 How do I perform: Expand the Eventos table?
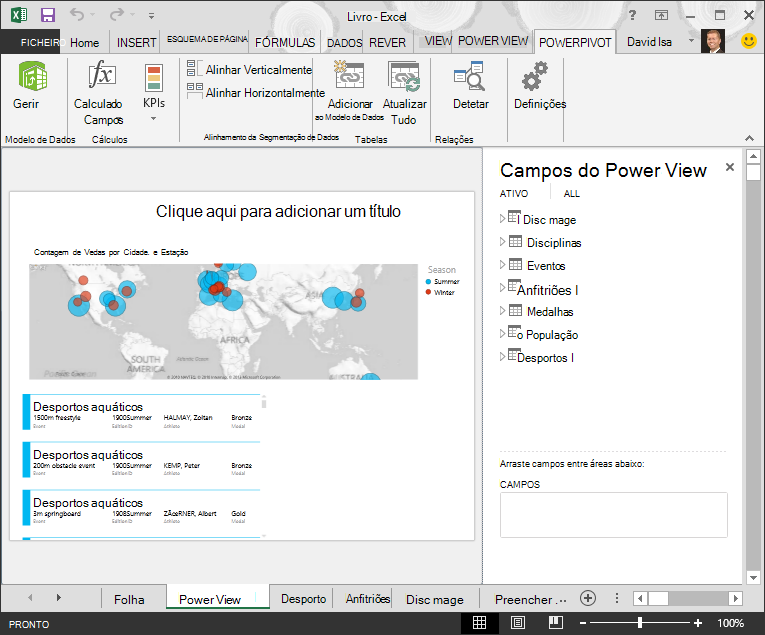tap(503, 264)
